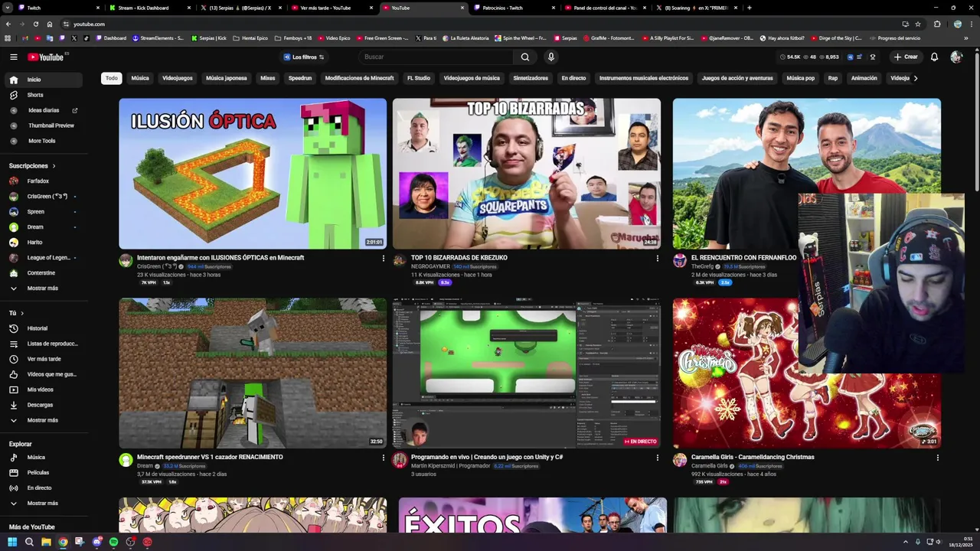The image size is (980, 551).
Task: Play the Caramelldancing Christmas thumbnail
Action: point(806,373)
